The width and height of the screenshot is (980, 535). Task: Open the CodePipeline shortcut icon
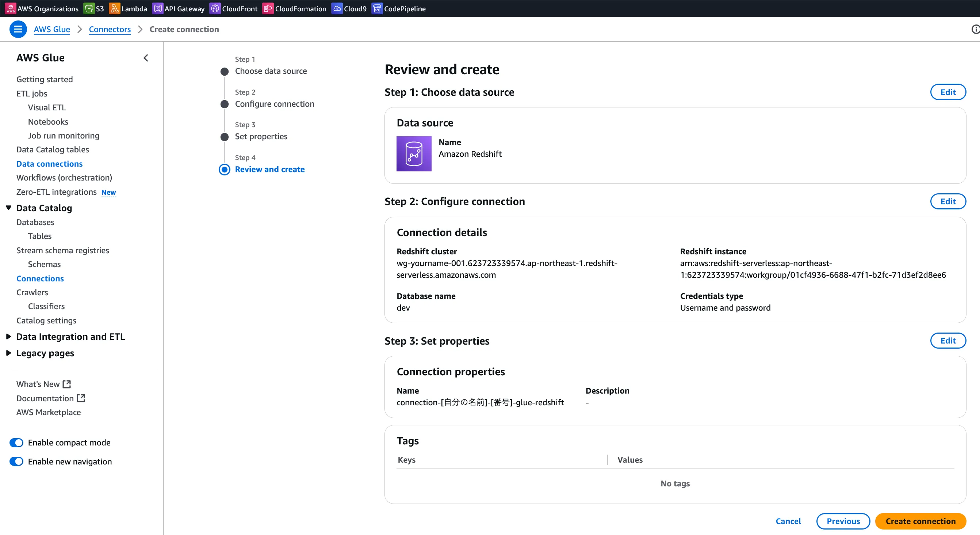[377, 8]
